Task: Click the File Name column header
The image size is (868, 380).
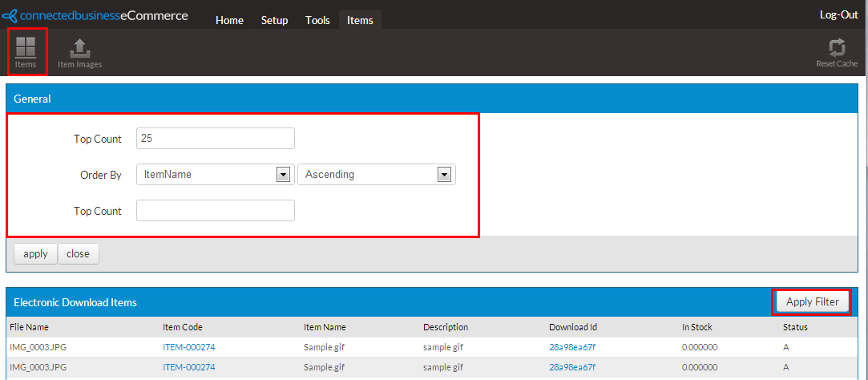Action: [30, 327]
